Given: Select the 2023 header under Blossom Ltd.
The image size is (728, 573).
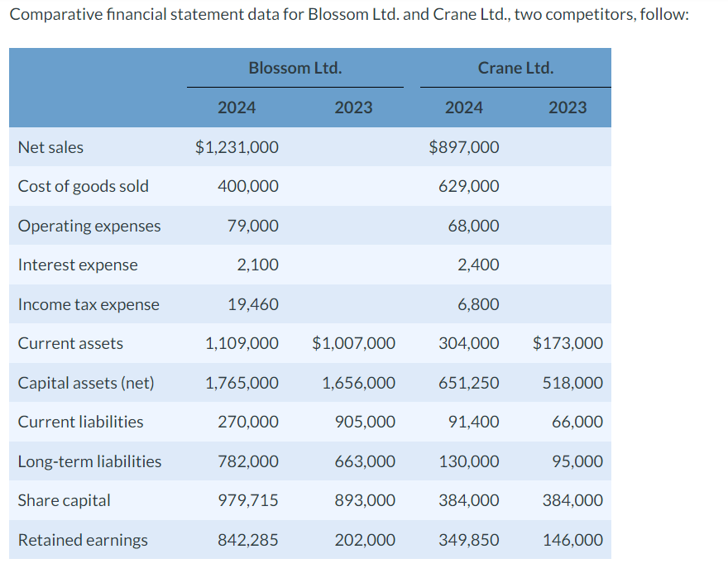Looking at the screenshot, I should pyautogui.click(x=354, y=107).
